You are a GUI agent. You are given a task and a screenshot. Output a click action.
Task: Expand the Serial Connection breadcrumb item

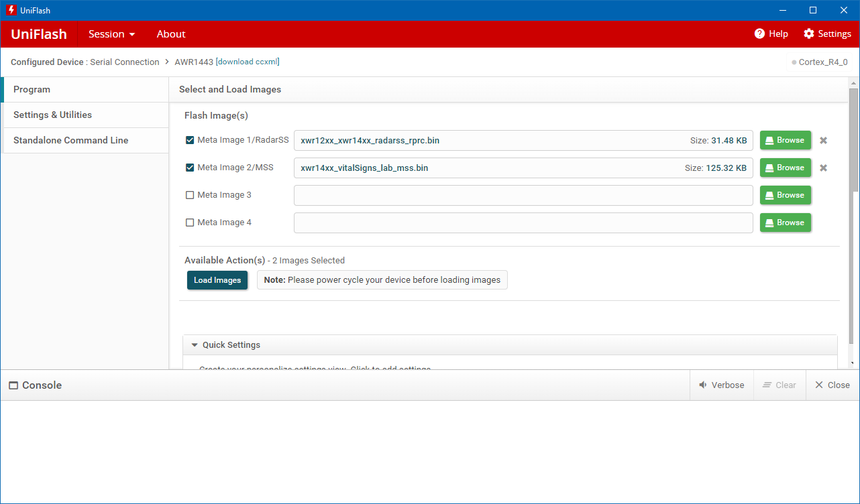coord(125,62)
